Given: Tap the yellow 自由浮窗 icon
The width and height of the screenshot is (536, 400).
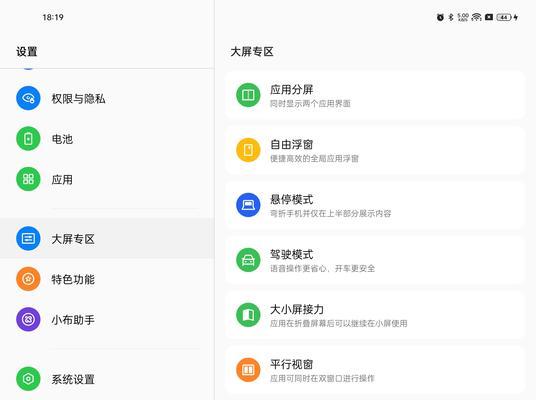Looking at the screenshot, I should [x=248, y=150].
